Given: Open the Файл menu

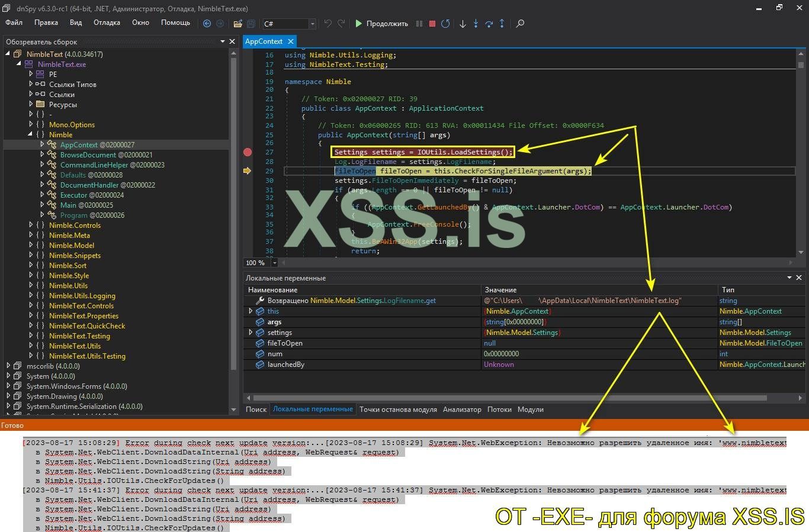Looking at the screenshot, I should [14, 22].
